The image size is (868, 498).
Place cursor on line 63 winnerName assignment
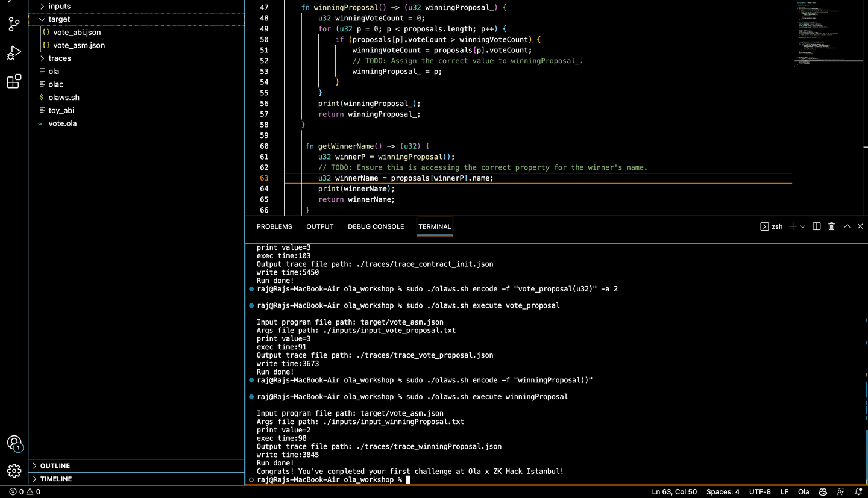(x=406, y=178)
